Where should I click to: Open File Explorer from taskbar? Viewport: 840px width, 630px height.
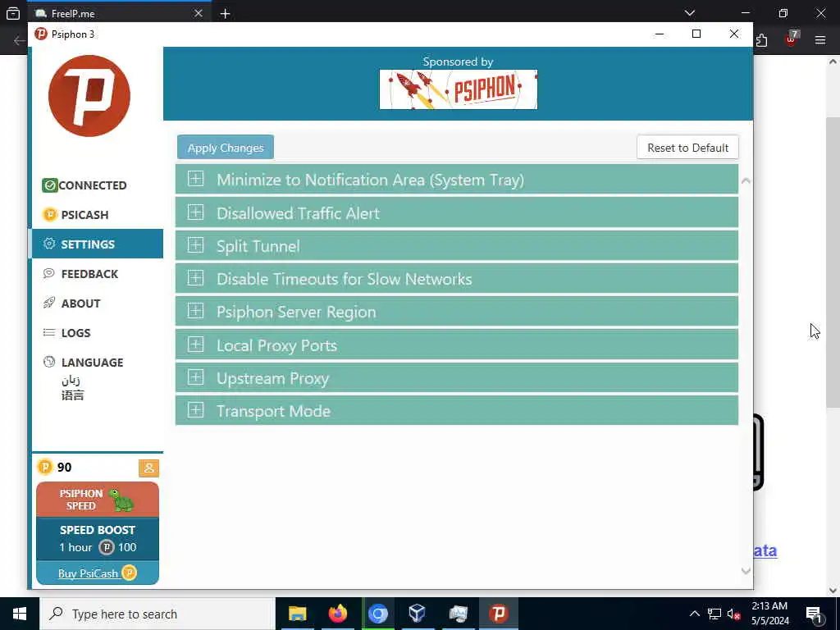pos(297,614)
